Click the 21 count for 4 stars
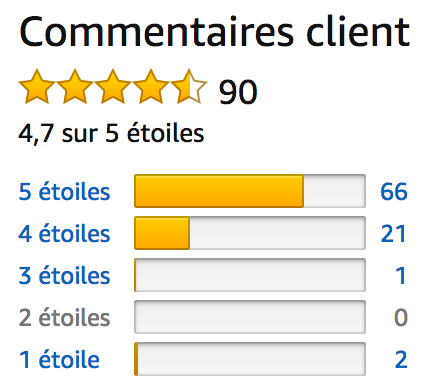 pos(393,234)
